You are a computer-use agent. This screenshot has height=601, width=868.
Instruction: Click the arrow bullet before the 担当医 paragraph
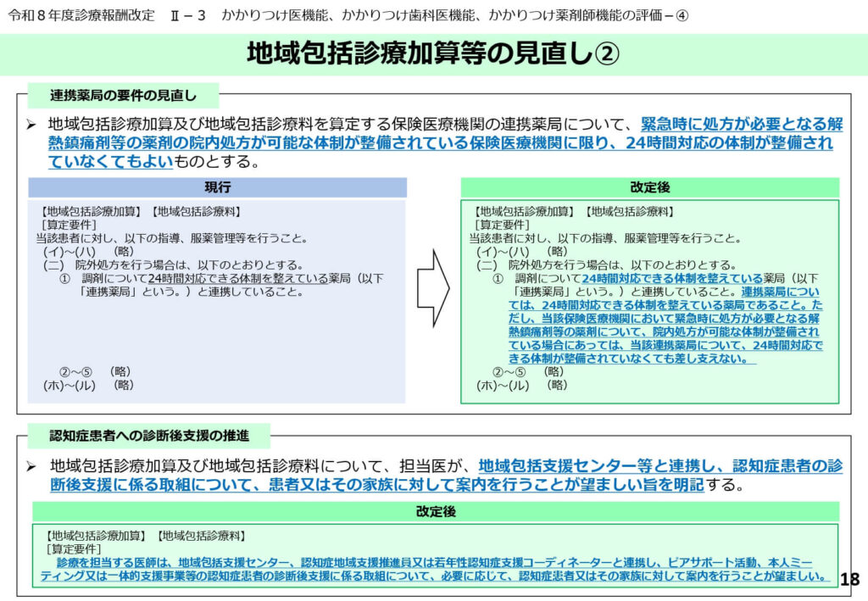coord(31,467)
